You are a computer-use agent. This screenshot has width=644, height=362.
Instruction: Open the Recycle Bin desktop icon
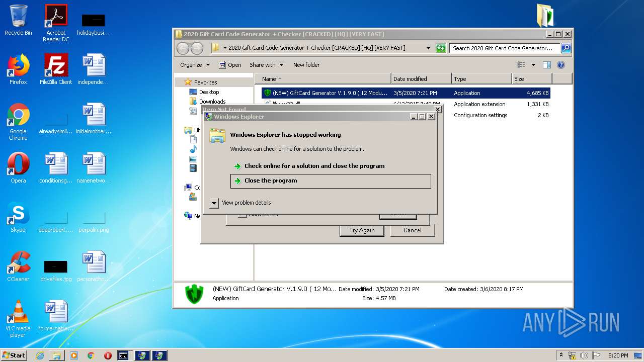[x=18, y=20]
